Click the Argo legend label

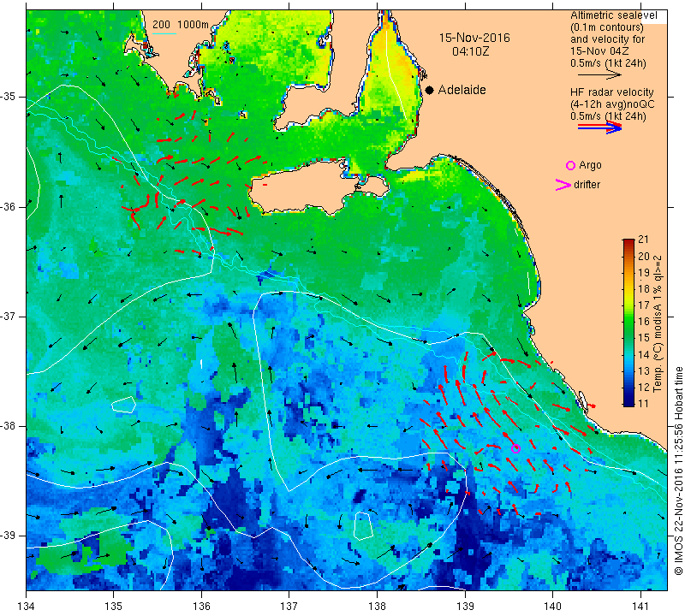[x=590, y=165]
